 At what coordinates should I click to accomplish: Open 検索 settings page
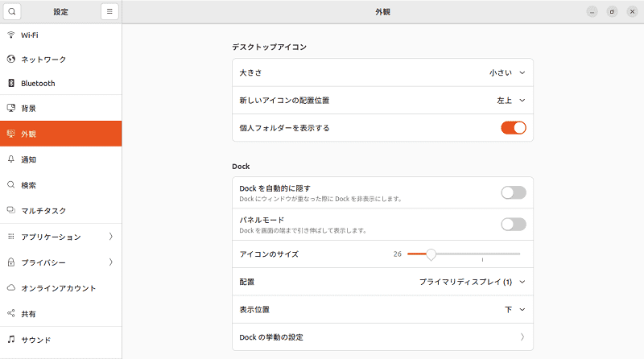tap(61, 185)
